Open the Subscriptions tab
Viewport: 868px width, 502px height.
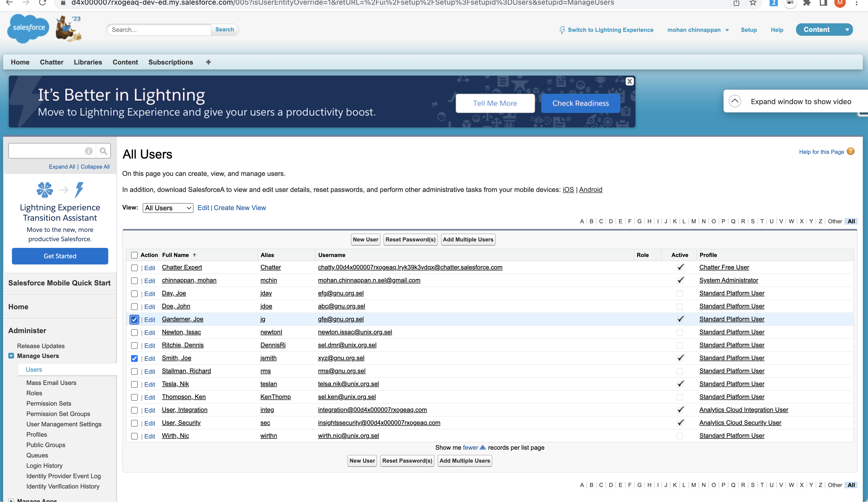pyautogui.click(x=170, y=62)
